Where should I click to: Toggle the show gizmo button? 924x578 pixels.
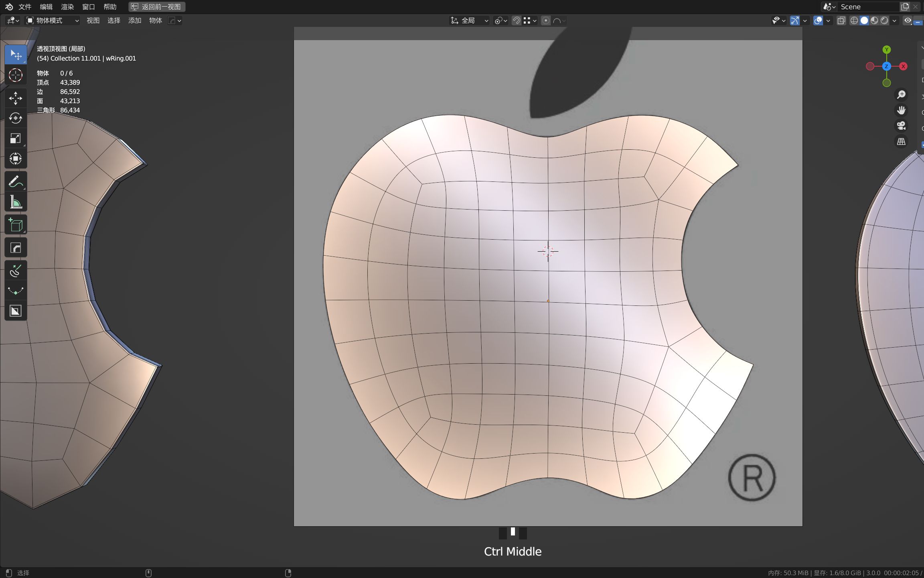(x=794, y=20)
